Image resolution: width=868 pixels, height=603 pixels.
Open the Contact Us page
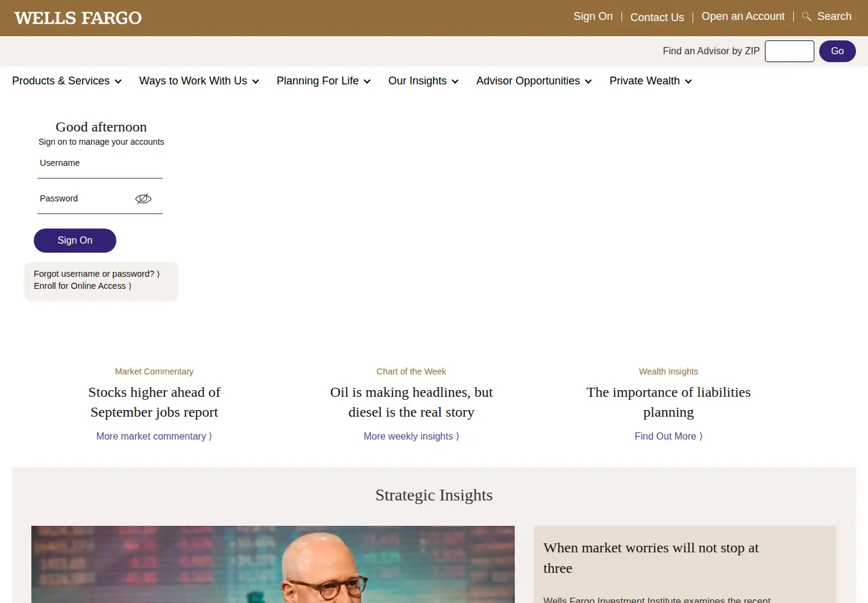657,17
